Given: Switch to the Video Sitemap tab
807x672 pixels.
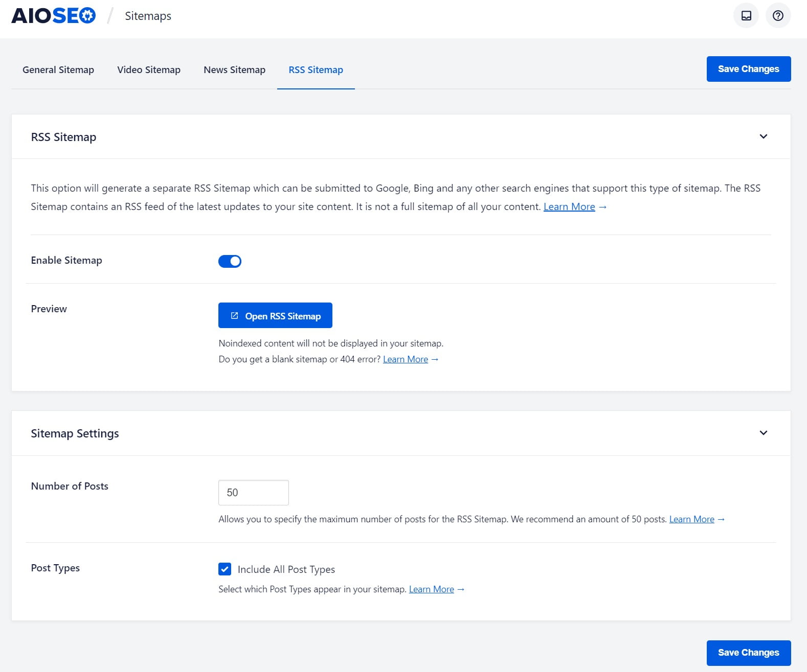Looking at the screenshot, I should (x=149, y=70).
